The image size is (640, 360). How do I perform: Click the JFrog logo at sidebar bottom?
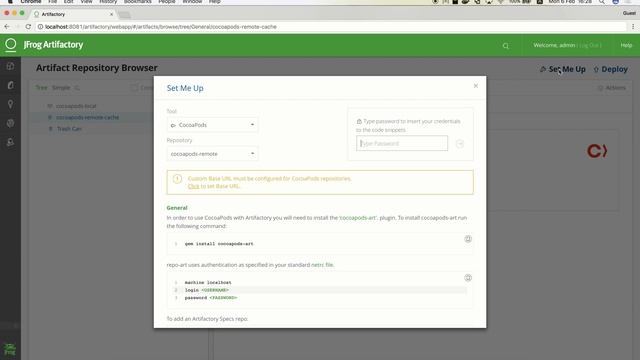(10, 349)
